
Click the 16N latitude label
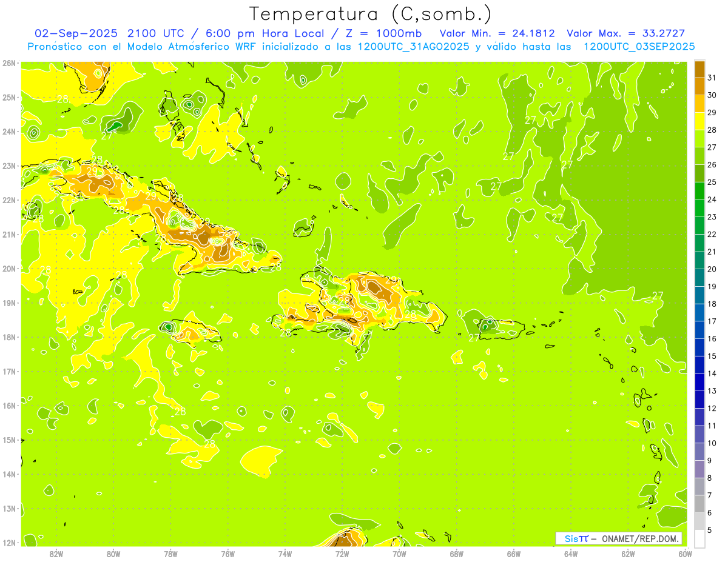(x=9, y=406)
